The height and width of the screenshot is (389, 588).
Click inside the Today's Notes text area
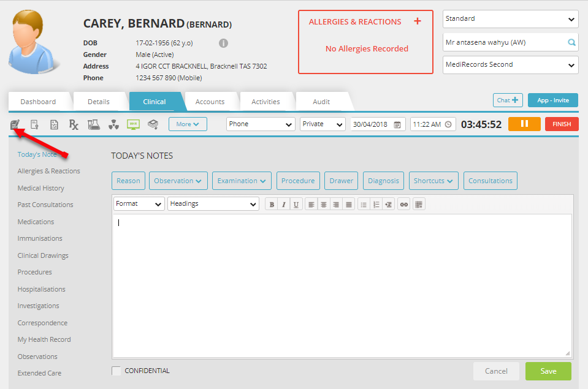[342, 285]
